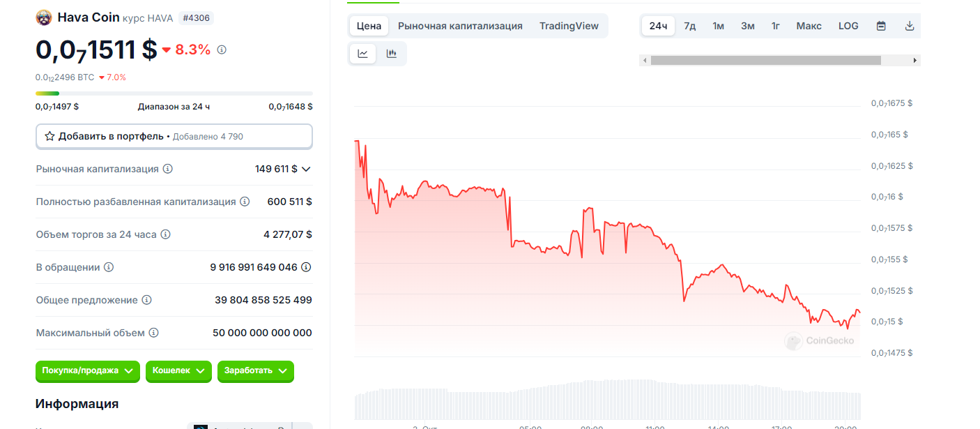Click the info icon beside 8.3% change
This screenshot has height=429, width=980.
pyautogui.click(x=222, y=50)
